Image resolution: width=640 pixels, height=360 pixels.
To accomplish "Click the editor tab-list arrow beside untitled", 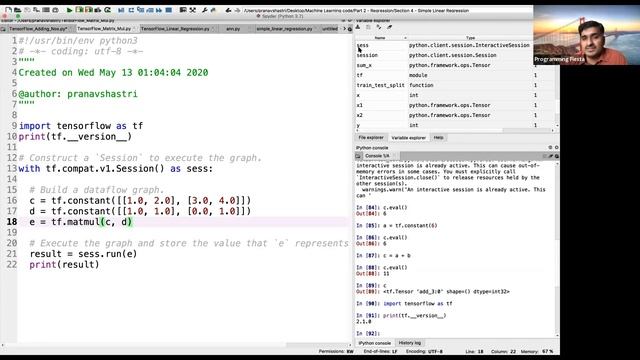I will pyautogui.click(x=344, y=29).
